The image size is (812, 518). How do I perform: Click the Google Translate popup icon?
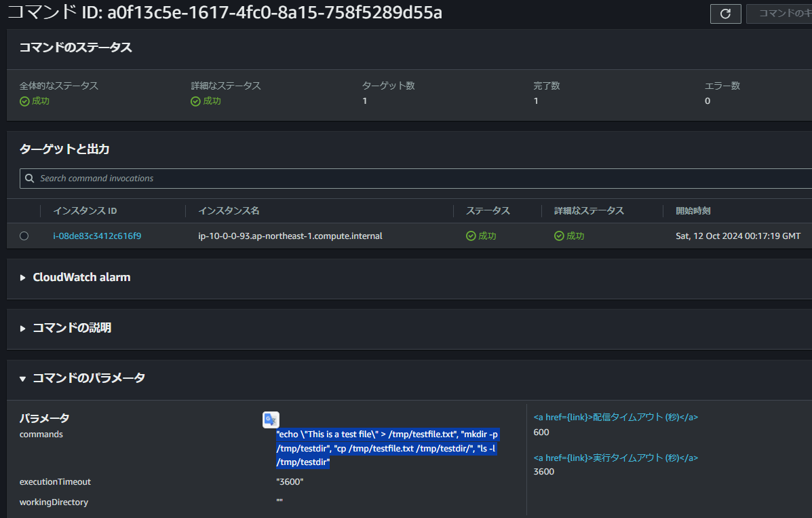[271, 420]
